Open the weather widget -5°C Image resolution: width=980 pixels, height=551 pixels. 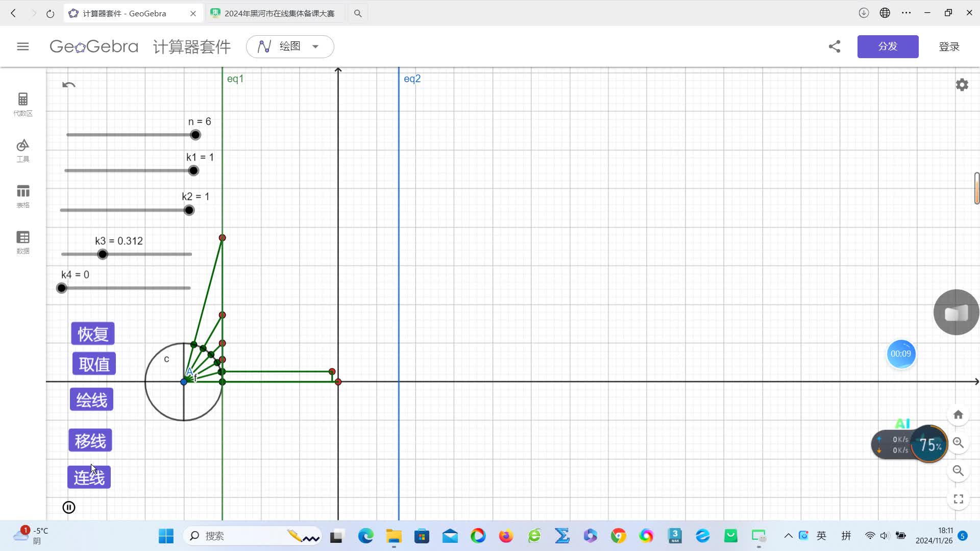coord(31,536)
